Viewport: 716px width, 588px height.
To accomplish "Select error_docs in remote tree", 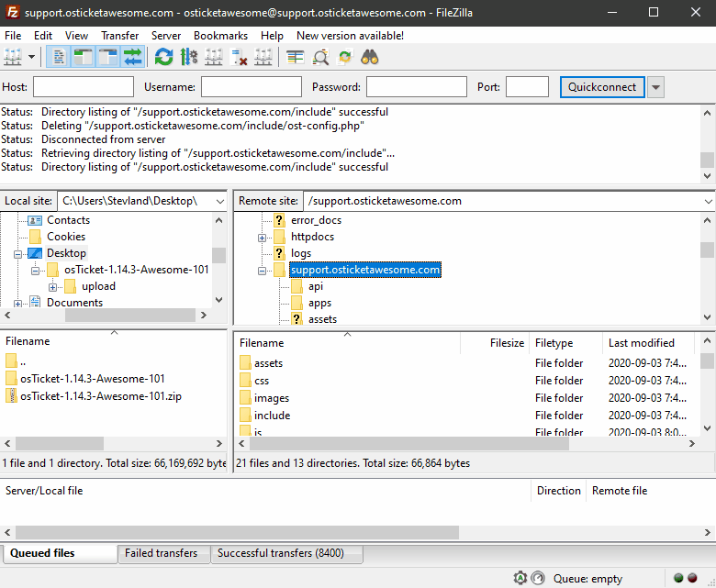I will tap(316, 220).
